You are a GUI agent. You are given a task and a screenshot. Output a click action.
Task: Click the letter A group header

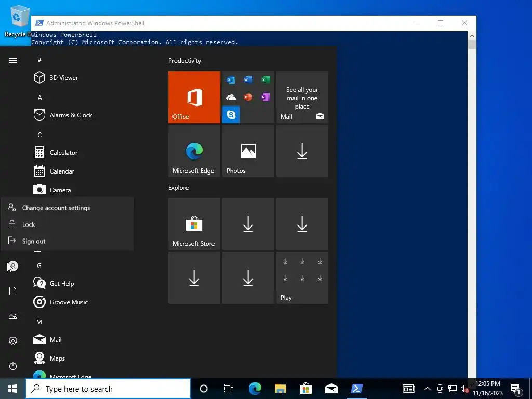(x=39, y=97)
